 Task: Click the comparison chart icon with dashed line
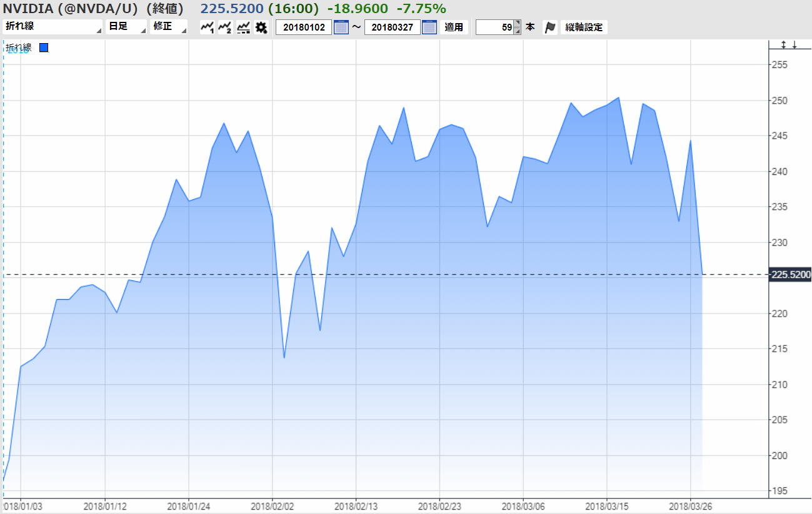(x=243, y=27)
